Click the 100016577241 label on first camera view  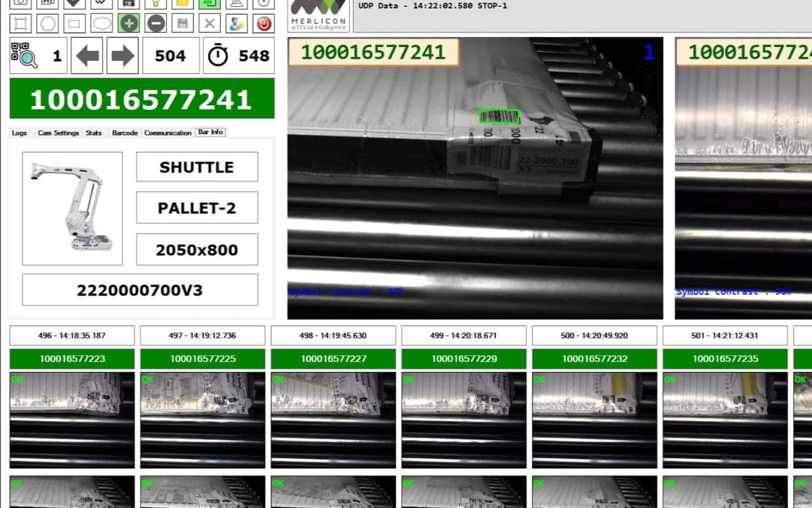tap(374, 52)
